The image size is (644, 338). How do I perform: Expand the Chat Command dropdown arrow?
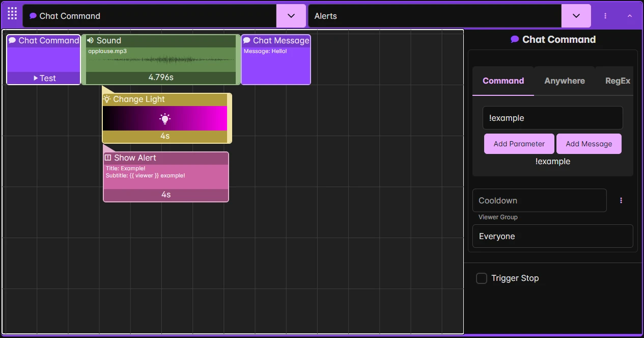coord(291,16)
